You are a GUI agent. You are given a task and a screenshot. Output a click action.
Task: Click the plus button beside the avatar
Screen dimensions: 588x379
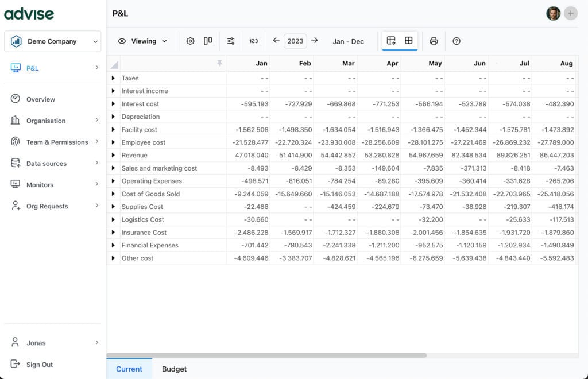pos(570,13)
